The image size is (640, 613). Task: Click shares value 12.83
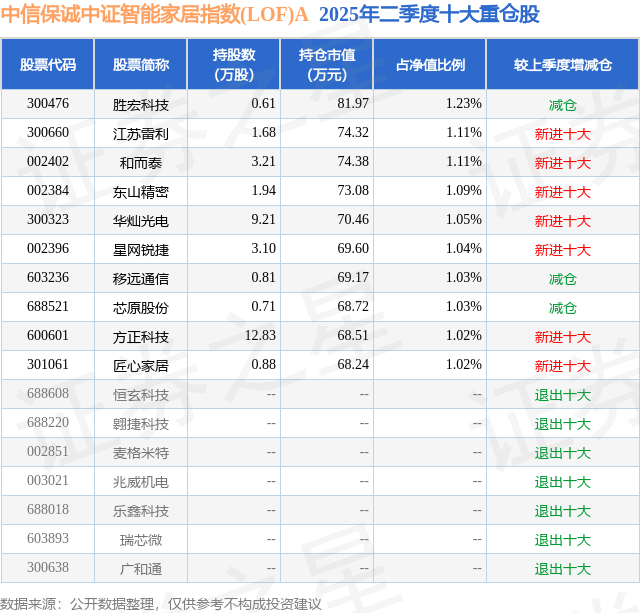coord(260,335)
